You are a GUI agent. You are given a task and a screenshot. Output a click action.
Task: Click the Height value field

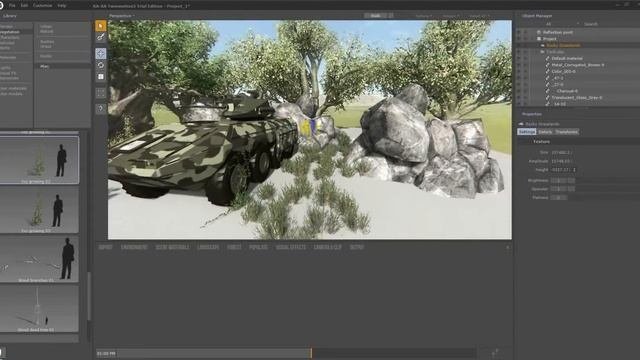coord(563,169)
